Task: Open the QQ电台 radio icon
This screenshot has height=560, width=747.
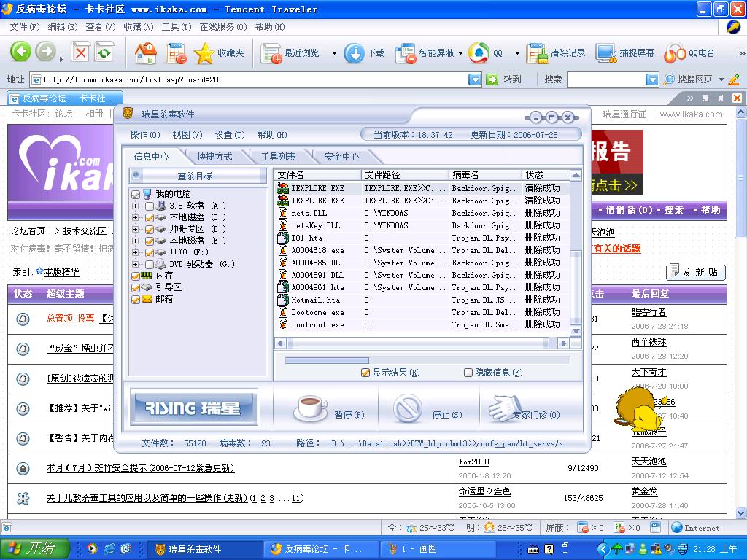Action: (x=675, y=53)
